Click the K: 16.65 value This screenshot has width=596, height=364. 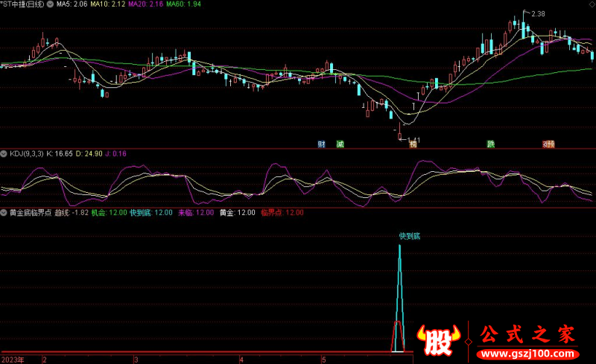tap(60, 154)
